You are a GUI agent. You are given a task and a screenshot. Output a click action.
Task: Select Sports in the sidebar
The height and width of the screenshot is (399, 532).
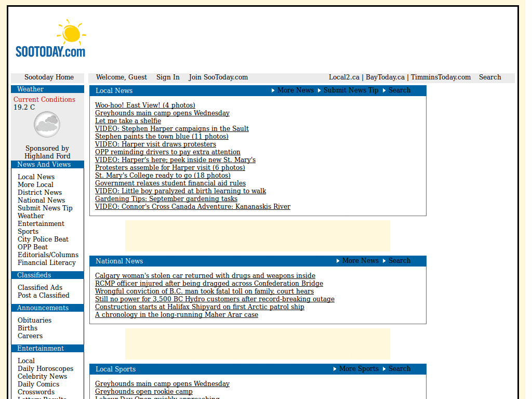pyautogui.click(x=28, y=231)
